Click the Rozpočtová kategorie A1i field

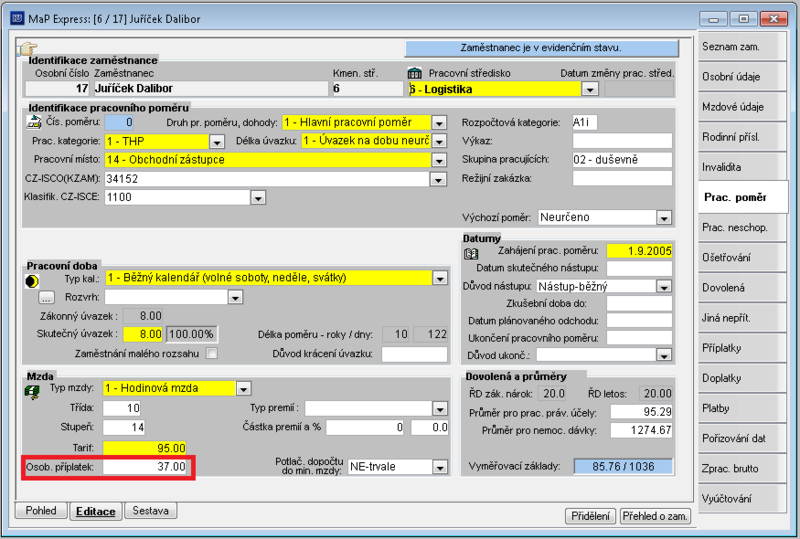[584, 122]
